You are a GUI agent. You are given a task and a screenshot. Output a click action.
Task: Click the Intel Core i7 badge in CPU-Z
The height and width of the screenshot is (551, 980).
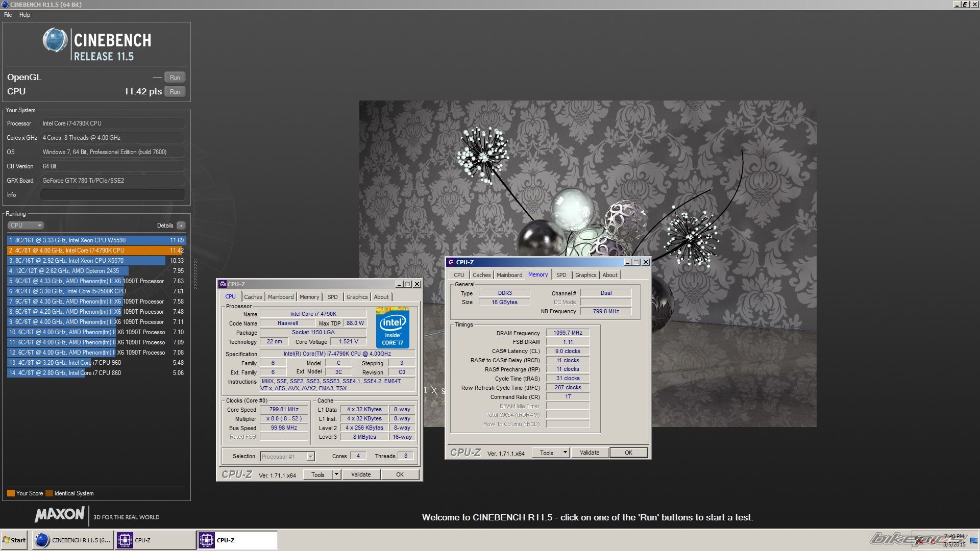point(393,328)
